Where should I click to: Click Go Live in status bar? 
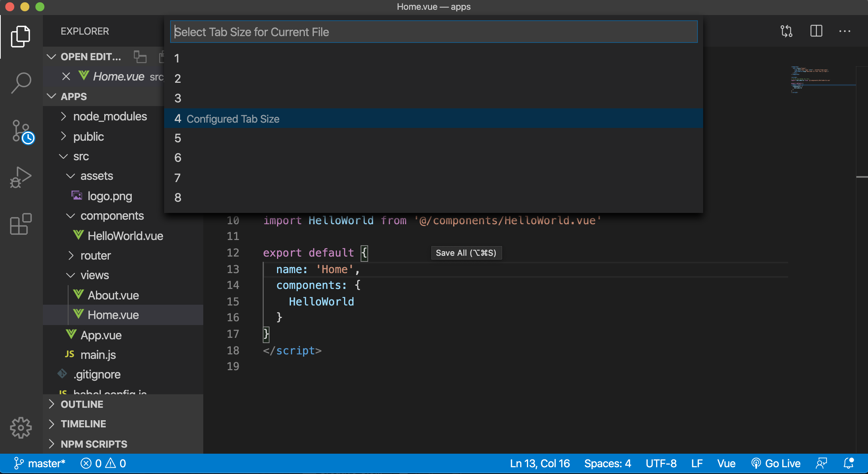pos(776,463)
